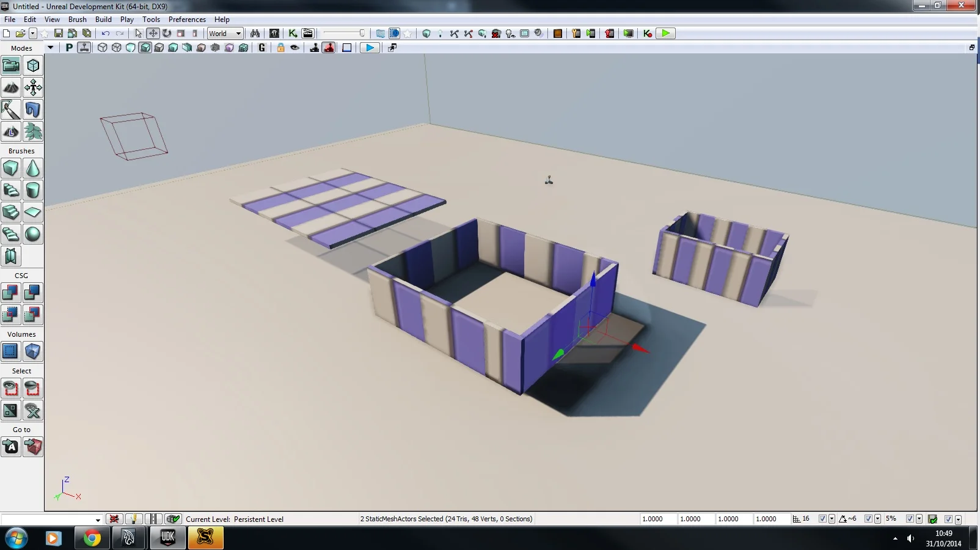The width and height of the screenshot is (980, 550).
Task: Open Kismet with the green K icon
Action: coord(293,34)
